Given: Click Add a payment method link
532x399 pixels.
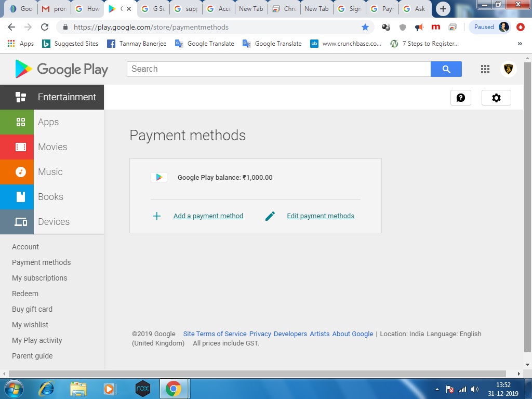Looking at the screenshot, I should (x=208, y=216).
